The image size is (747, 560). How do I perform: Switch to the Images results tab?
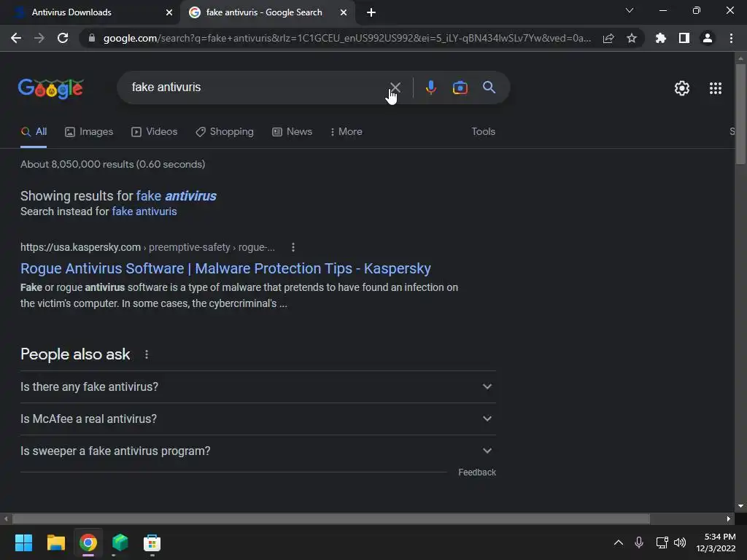pyautogui.click(x=89, y=132)
